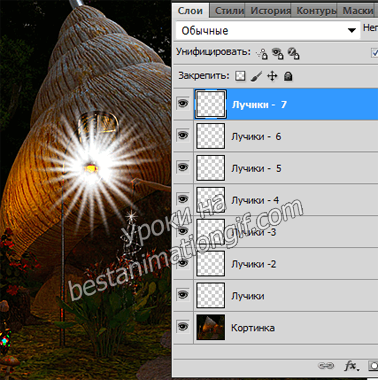Hide the Лучики - 5 layer
This screenshot has width=378, height=380.
coord(183,167)
